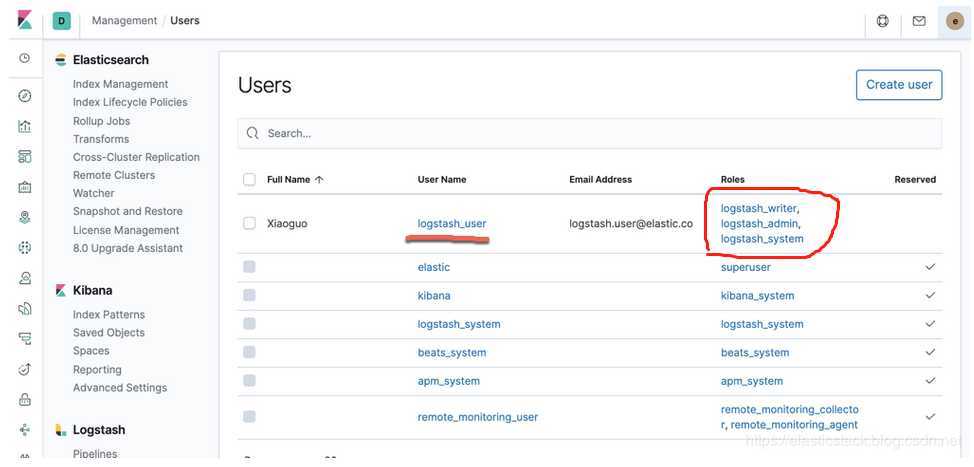Open the newsfeed mail icon
The height and width of the screenshot is (467, 974).
pyautogui.click(x=919, y=20)
